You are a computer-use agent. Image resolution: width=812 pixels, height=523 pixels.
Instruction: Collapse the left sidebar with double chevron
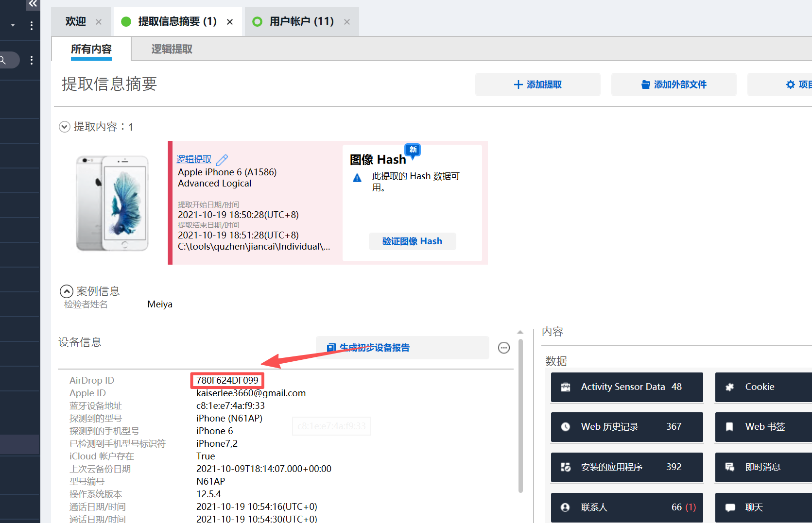coord(33,4)
